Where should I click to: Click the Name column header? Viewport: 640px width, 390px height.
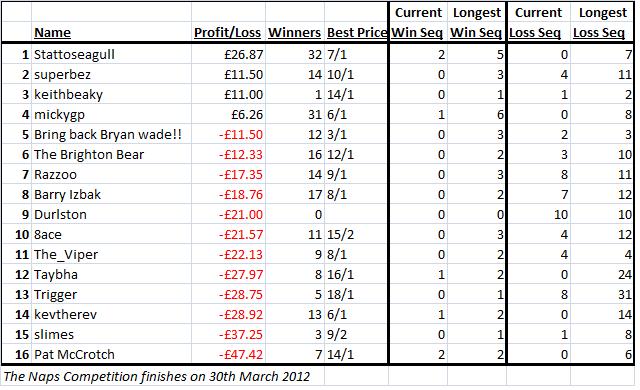pyautogui.click(x=52, y=33)
